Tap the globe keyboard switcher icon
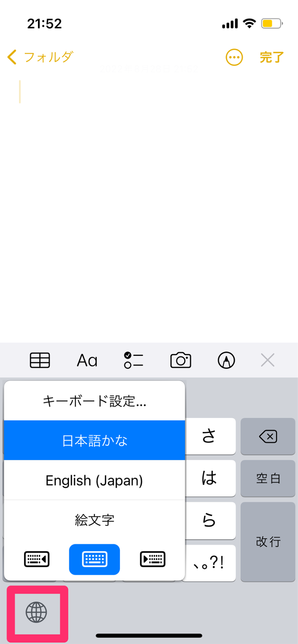This screenshot has height=644, width=298. click(x=36, y=612)
